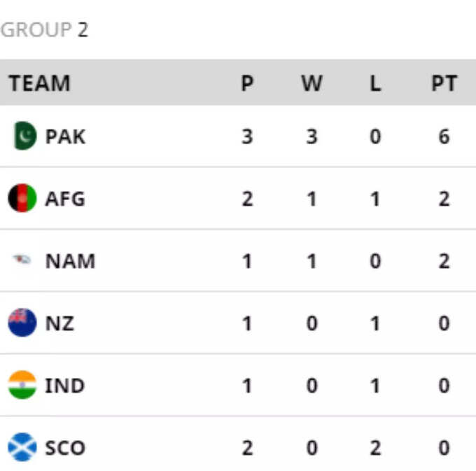Image resolution: width=476 pixels, height=471 pixels.
Task: Click the TEAM column header
Action: click(x=39, y=83)
